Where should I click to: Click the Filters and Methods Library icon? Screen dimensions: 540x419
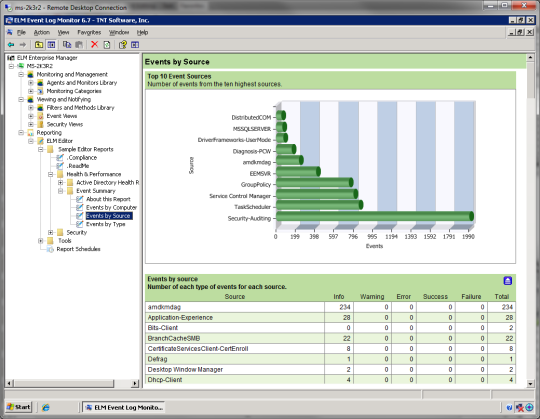(40, 108)
